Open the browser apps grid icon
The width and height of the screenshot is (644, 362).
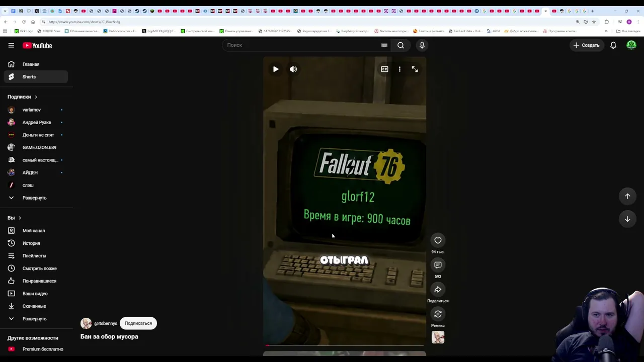point(5,31)
